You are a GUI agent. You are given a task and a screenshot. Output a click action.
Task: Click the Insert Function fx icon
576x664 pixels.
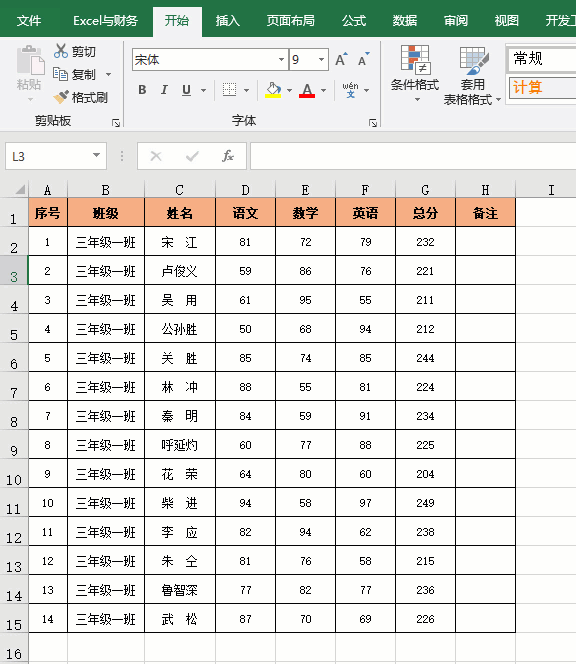coord(228,156)
